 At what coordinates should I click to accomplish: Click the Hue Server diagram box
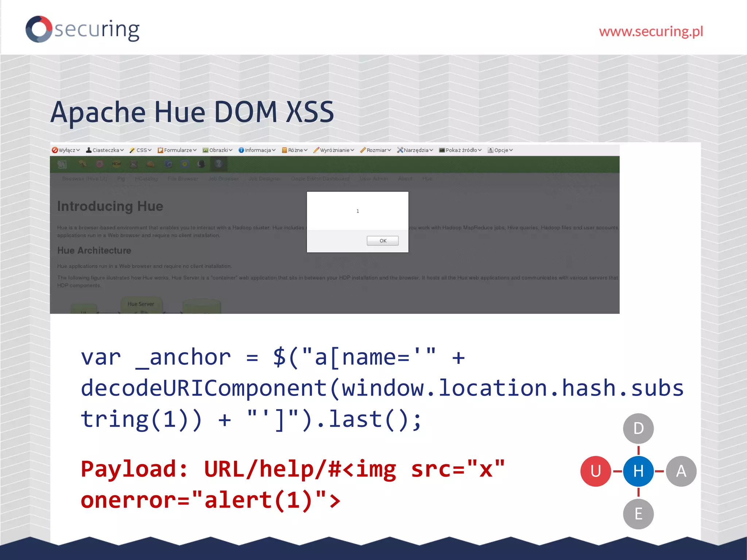click(x=141, y=305)
